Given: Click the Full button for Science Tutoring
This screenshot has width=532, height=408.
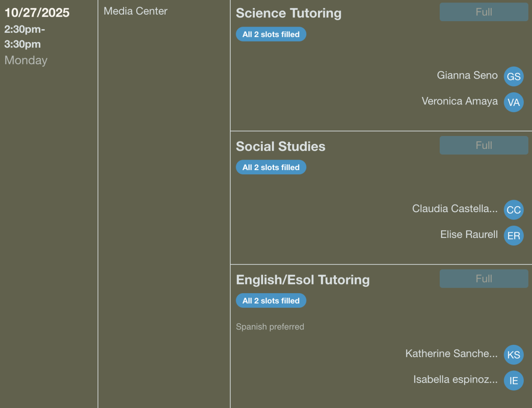Looking at the screenshot, I should [484, 12].
